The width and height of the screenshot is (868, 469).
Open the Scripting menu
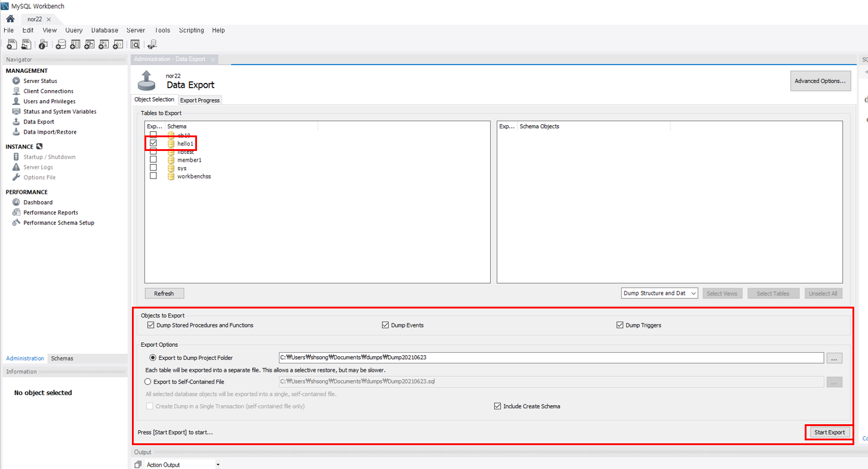point(191,30)
